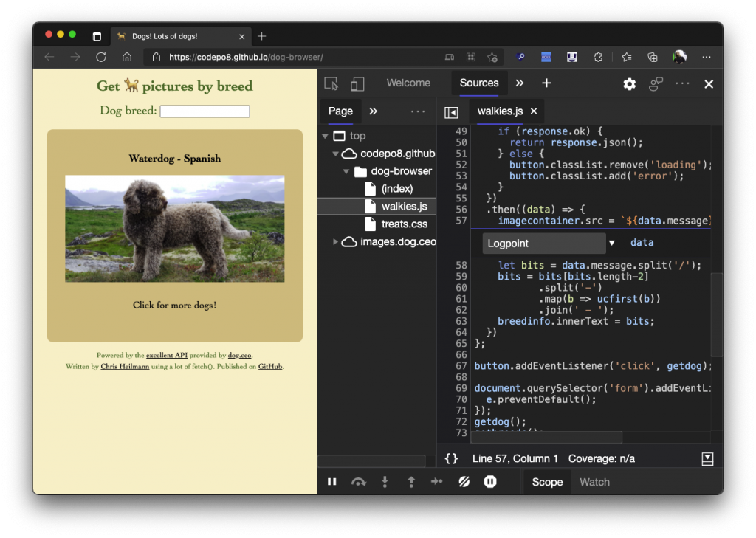Image resolution: width=756 pixels, height=538 pixels.
Task: Close the DevTools panel
Action: (x=709, y=84)
